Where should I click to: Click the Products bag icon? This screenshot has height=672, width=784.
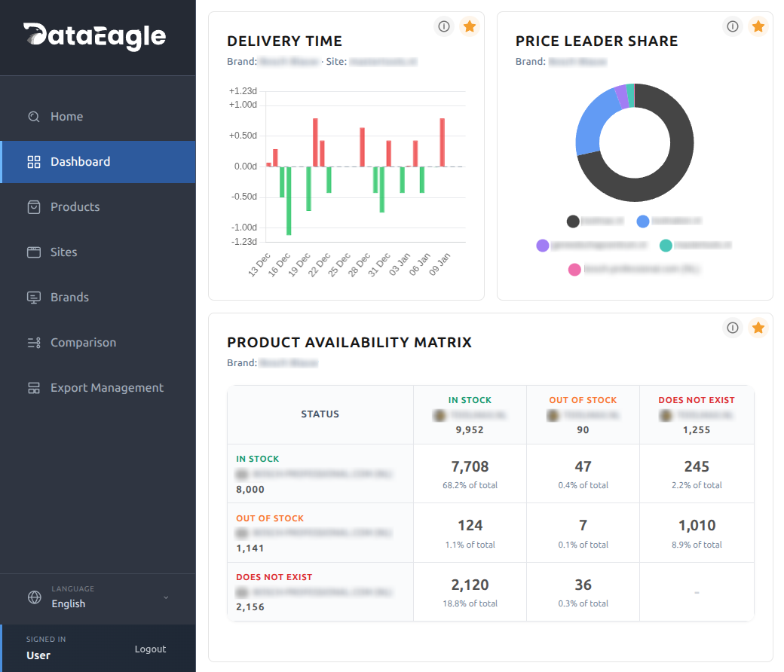tap(33, 206)
